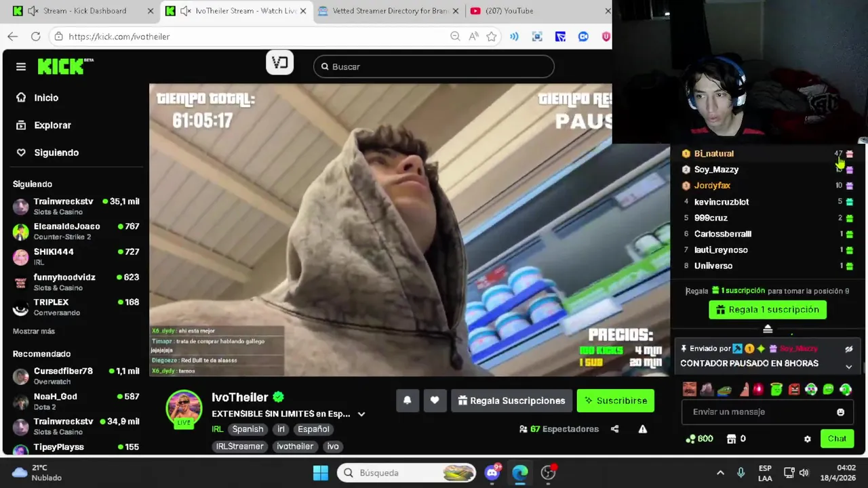The height and width of the screenshot is (488, 868).
Task: Open Trainwreckstv in Siguiendo list
Action: coord(76,206)
